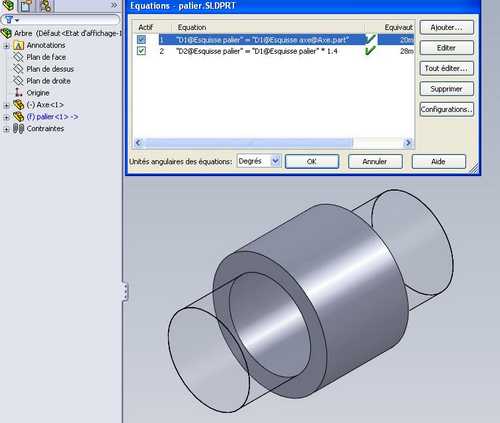
Task: Switch to the property manager tab
Action: click(26, 6)
